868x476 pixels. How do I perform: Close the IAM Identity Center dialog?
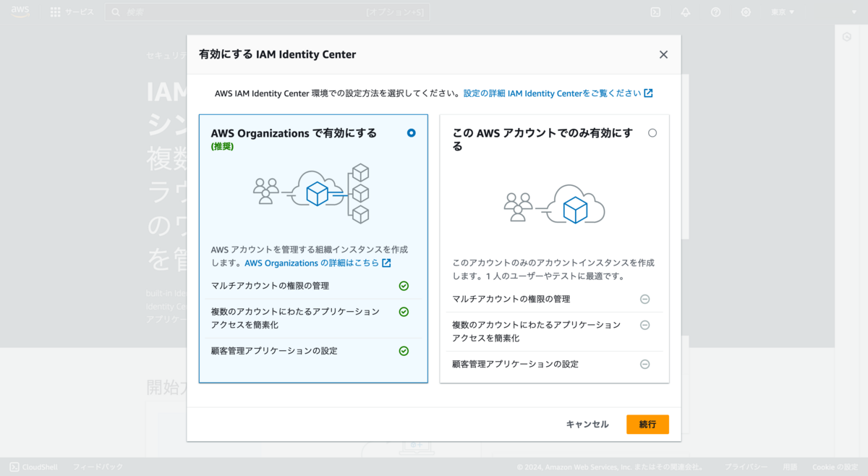click(663, 54)
